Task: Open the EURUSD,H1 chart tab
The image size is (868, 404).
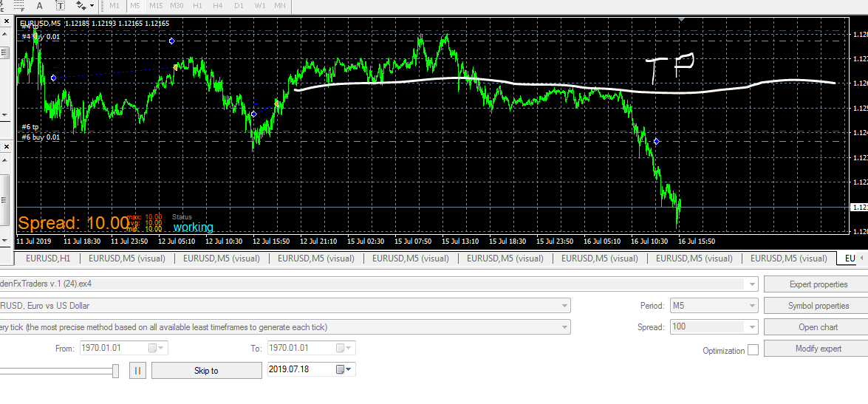Action: (47, 258)
